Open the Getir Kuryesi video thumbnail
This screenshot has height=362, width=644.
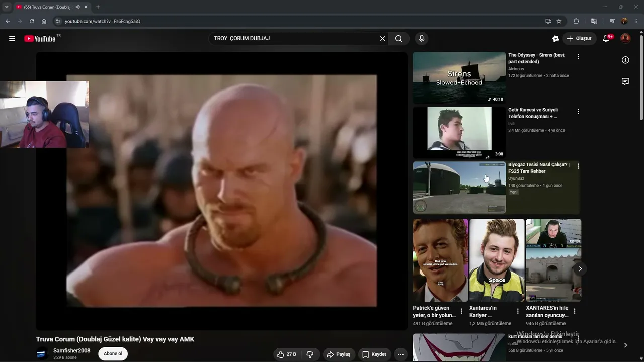click(x=459, y=133)
